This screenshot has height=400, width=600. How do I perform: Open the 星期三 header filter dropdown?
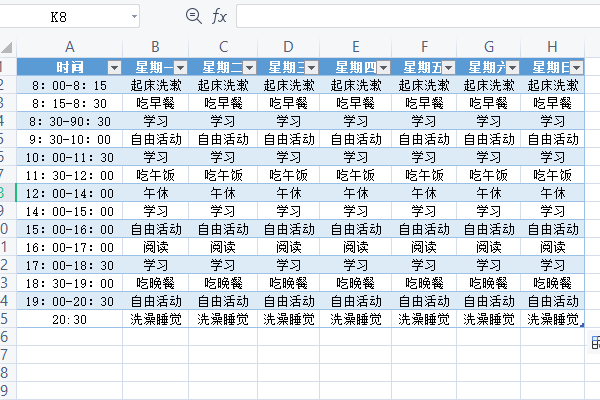click(311, 68)
